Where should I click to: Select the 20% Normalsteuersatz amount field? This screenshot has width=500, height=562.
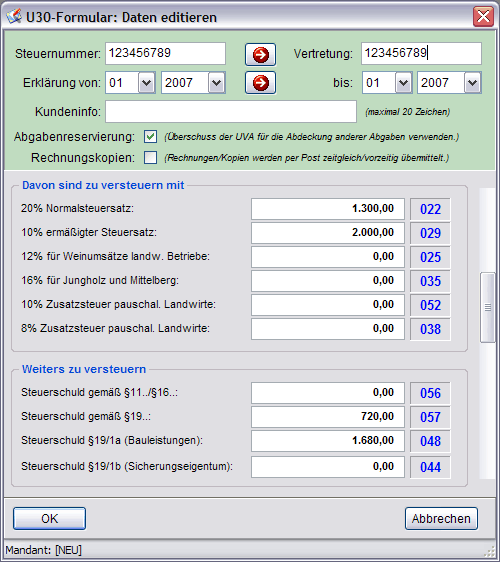click(x=328, y=209)
